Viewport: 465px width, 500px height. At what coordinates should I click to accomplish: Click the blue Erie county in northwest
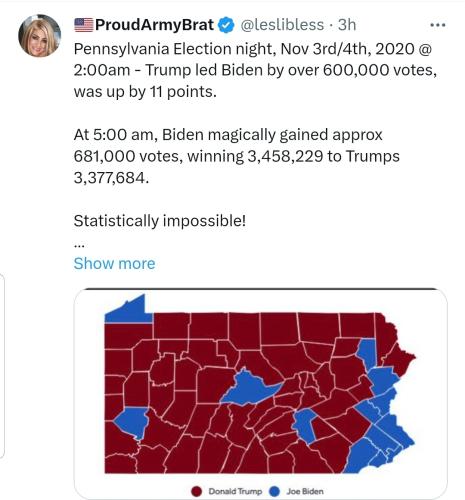click(132, 311)
